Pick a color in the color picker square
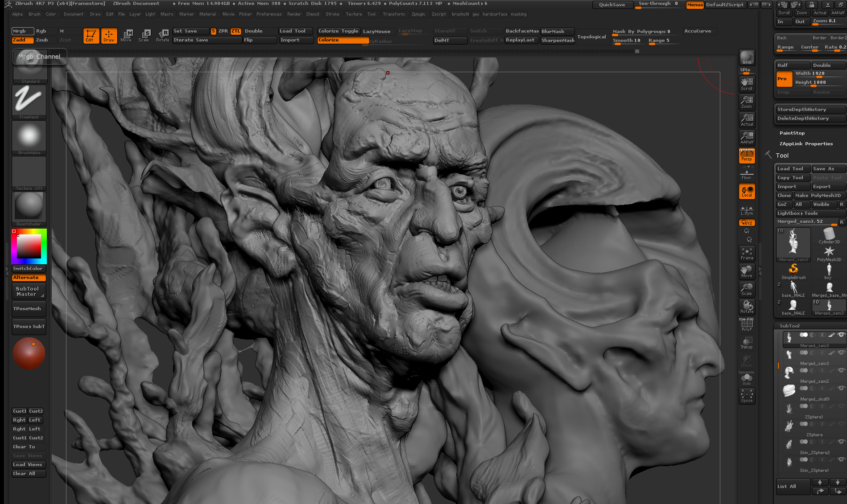The width and height of the screenshot is (847, 504). pyautogui.click(x=29, y=246)
